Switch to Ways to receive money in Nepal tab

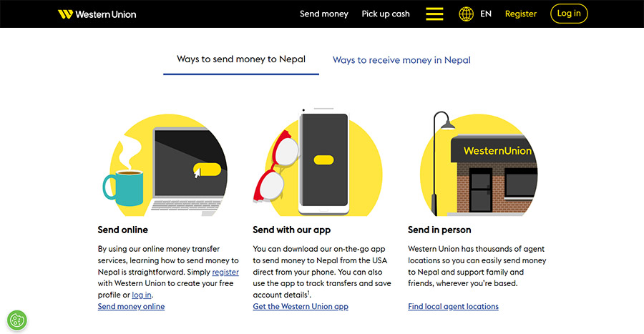pos(401,60)
